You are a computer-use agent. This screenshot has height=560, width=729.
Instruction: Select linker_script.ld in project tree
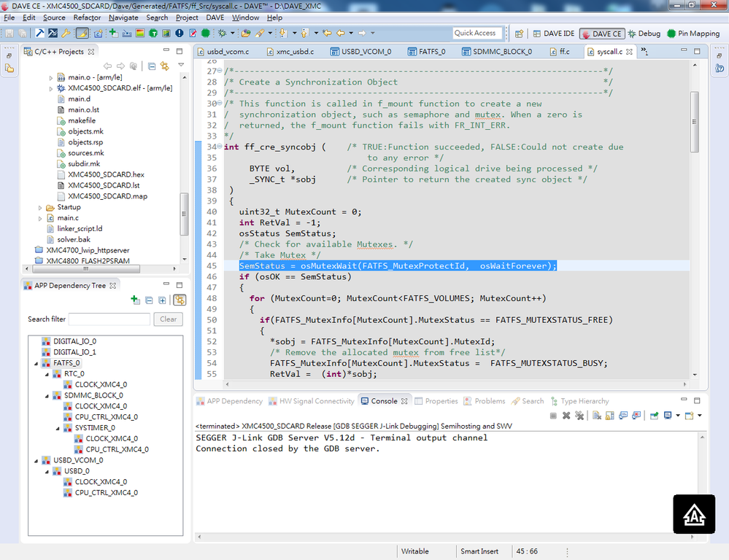[x=80, y=229]
